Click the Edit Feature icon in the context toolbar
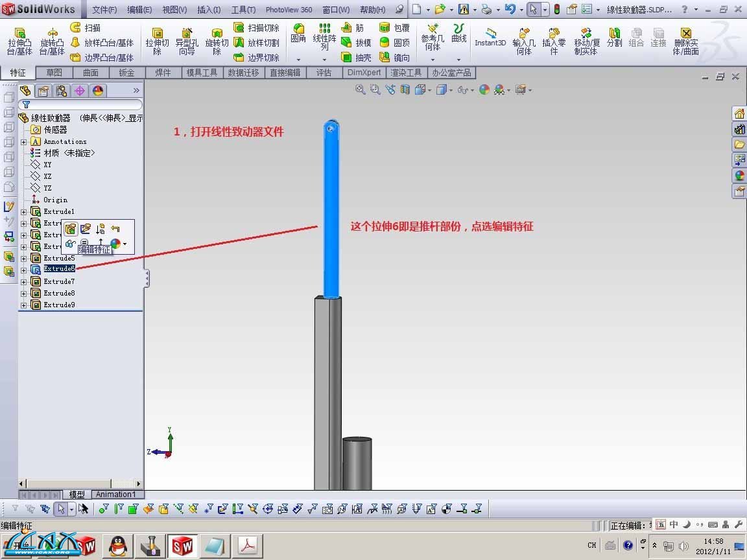 coord(71,228)
